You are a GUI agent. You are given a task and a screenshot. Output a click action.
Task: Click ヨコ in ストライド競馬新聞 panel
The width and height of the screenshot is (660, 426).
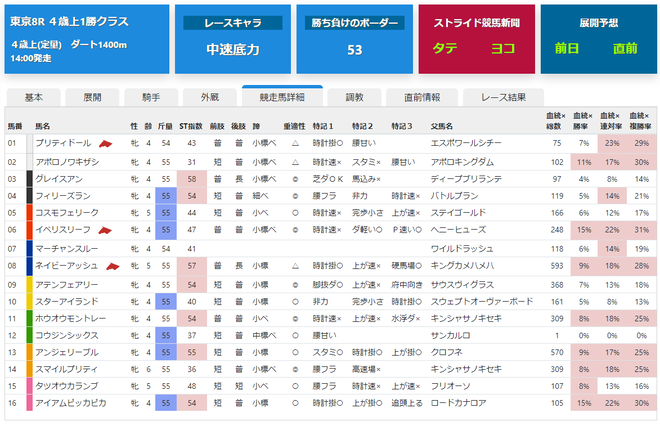point(503,48)
